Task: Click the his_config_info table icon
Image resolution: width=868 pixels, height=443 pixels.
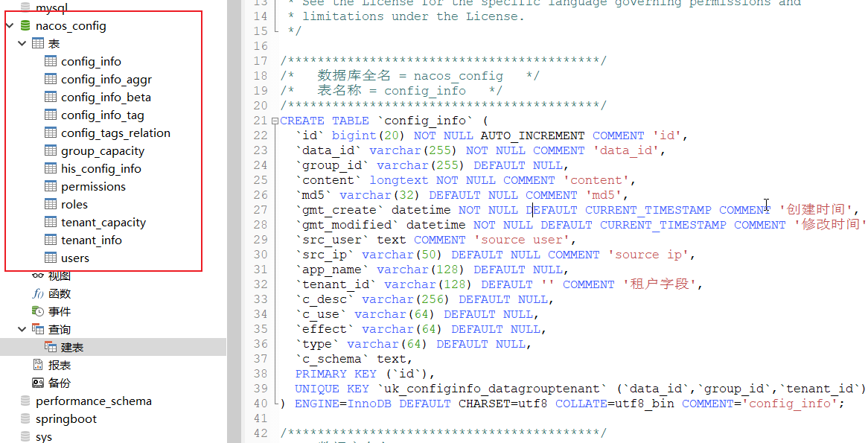Action: pos(51,168)
